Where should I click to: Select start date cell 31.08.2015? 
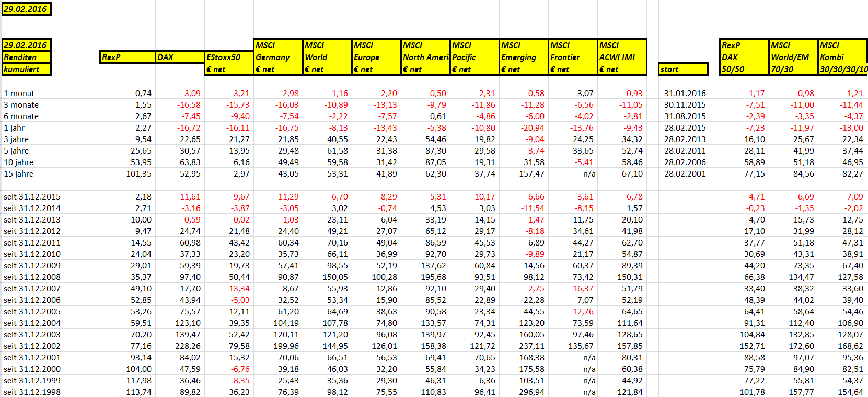coord(685,116)
